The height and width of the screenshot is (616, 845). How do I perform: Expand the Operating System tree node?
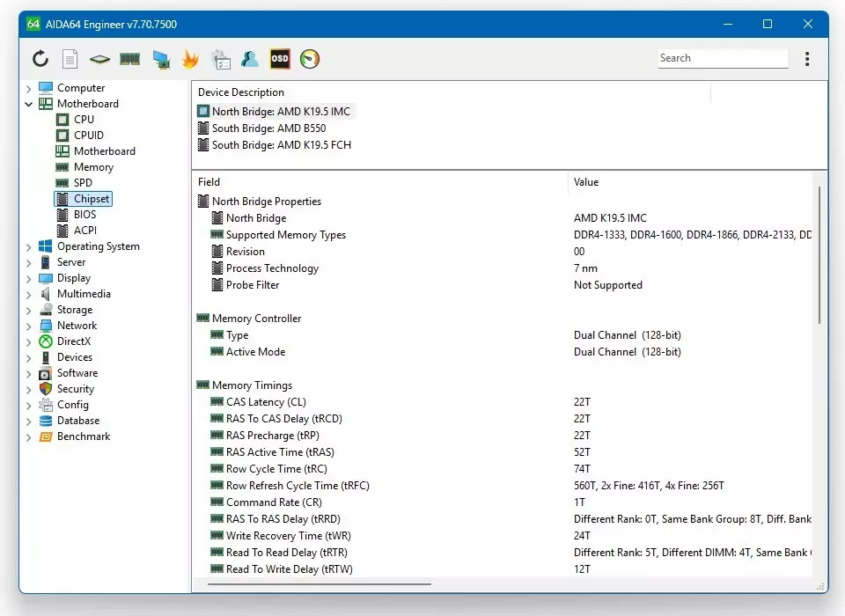click(29, 246)
